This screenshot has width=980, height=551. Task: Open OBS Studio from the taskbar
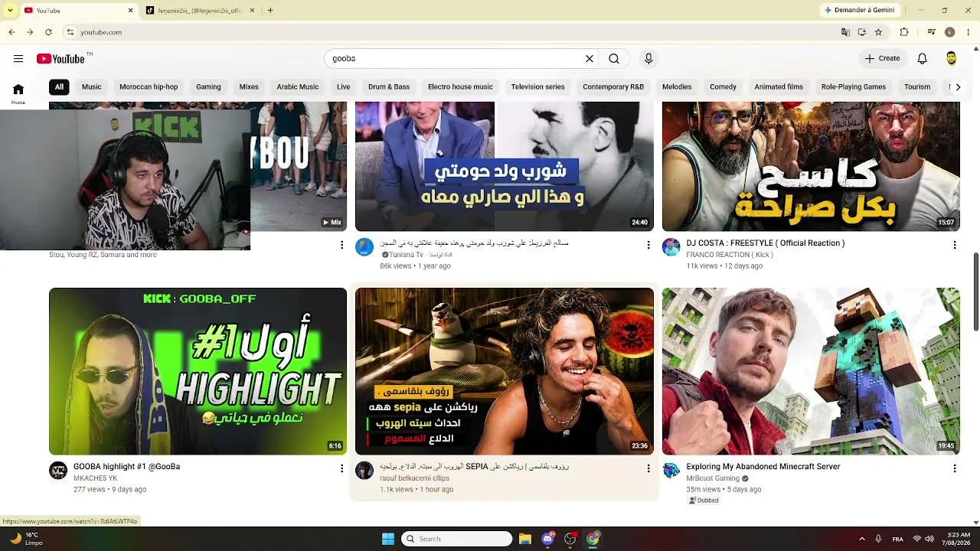click(x=570, y=539)
